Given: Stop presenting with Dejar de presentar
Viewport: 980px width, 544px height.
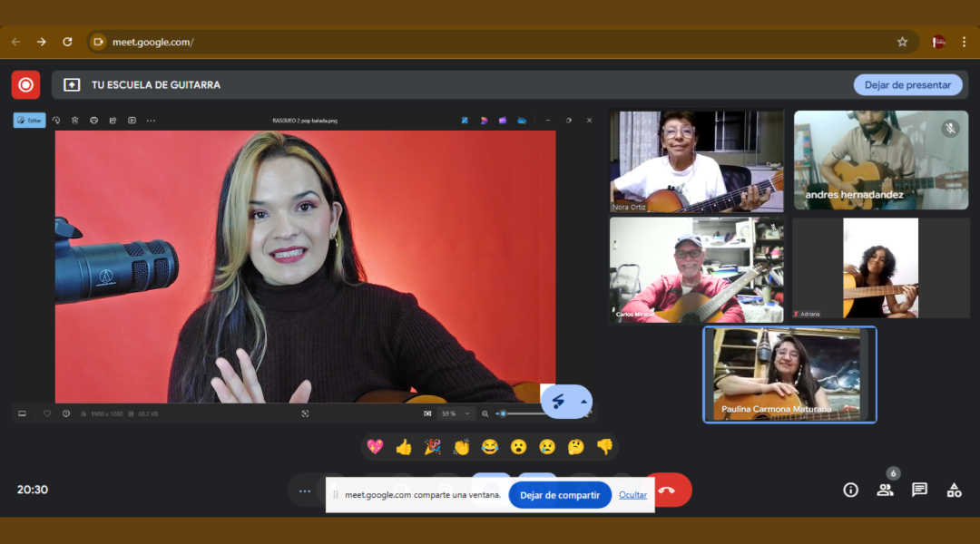Looking at the screenshot, I should 907,85.
